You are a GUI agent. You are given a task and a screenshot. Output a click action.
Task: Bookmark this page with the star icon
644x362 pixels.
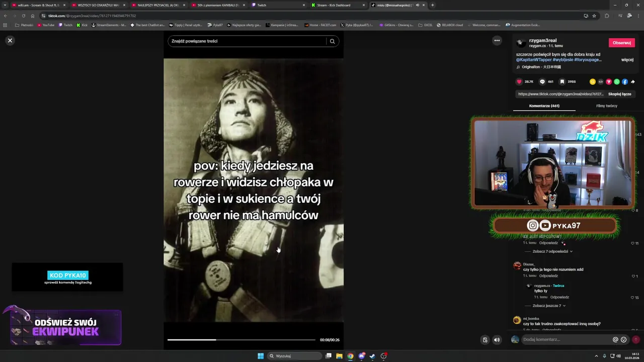coord(594,16)
